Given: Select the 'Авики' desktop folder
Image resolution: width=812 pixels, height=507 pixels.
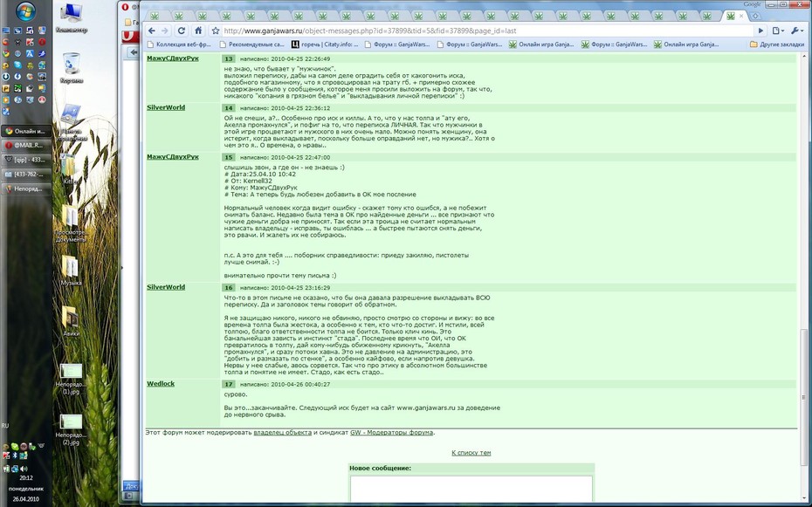Looking at the screenshot, I should (x=71, y=321).
